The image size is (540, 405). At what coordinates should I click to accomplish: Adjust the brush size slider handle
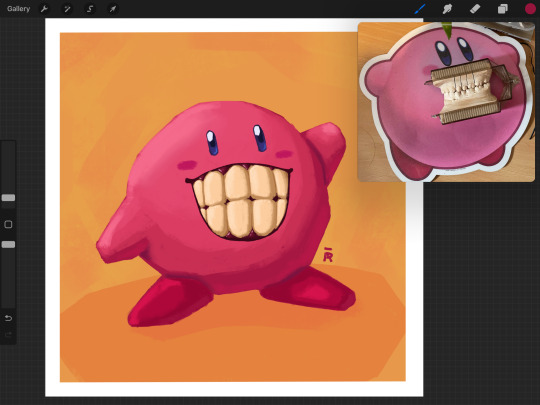[8, 198]
